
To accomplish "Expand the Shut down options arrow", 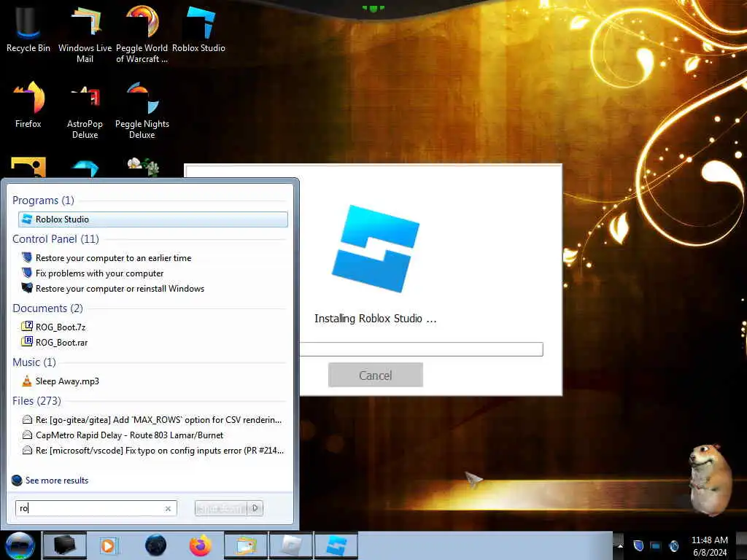I will 255,508.
